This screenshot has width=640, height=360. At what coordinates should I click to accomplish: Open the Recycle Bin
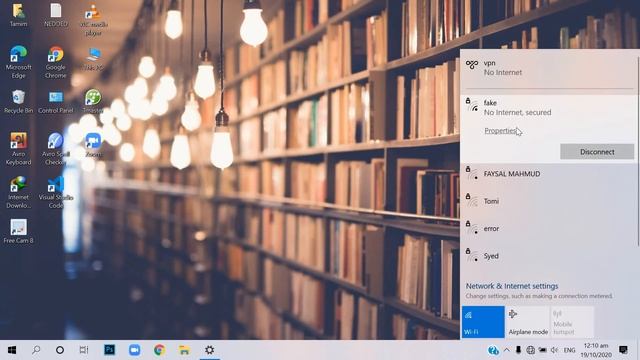point(18,102)
